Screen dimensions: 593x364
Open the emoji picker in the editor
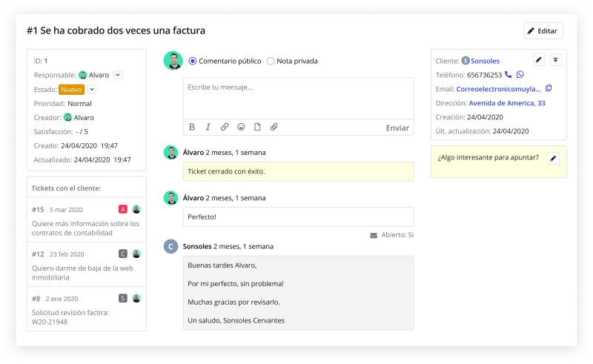241,128
